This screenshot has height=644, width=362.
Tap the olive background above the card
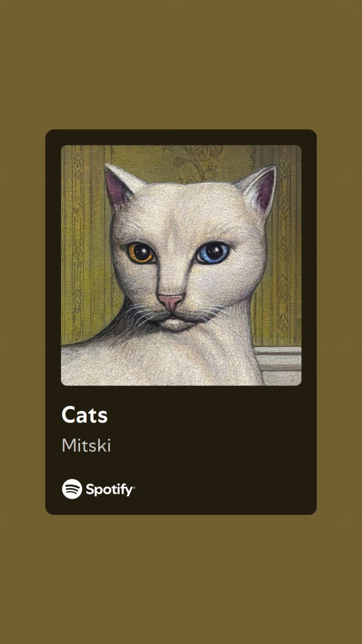(181, 64)
